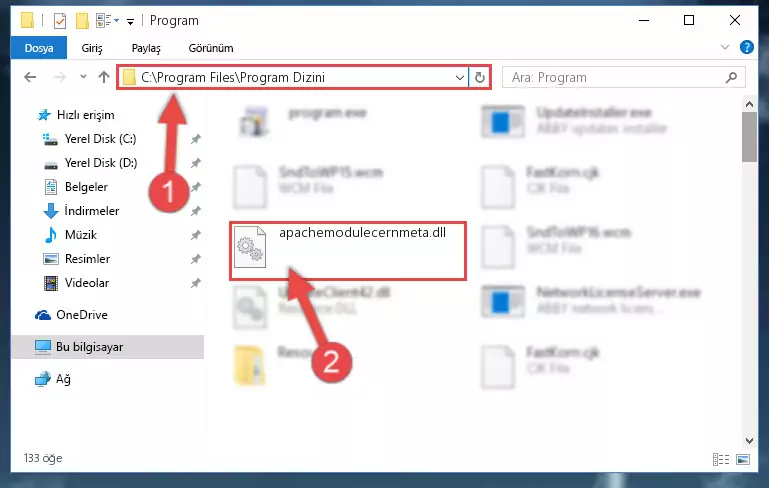Switch to the details view button

(x=720, y=460)
